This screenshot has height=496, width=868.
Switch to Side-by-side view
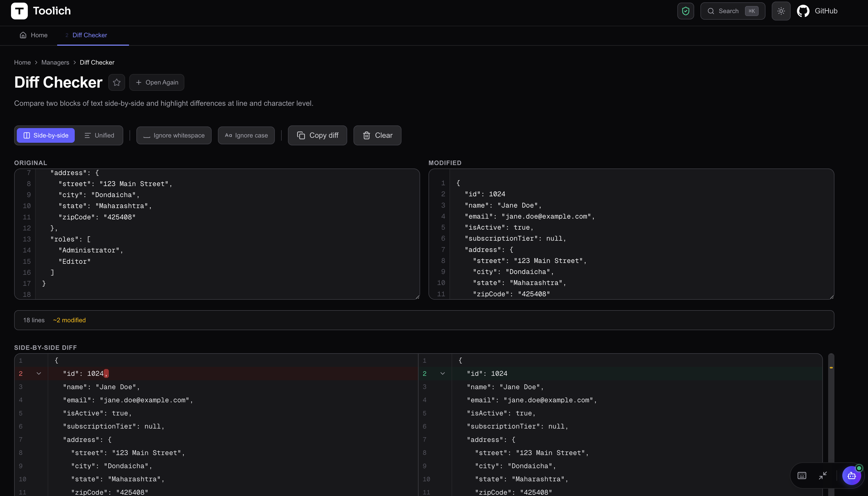pyautogui.click(x=46, y=135)
